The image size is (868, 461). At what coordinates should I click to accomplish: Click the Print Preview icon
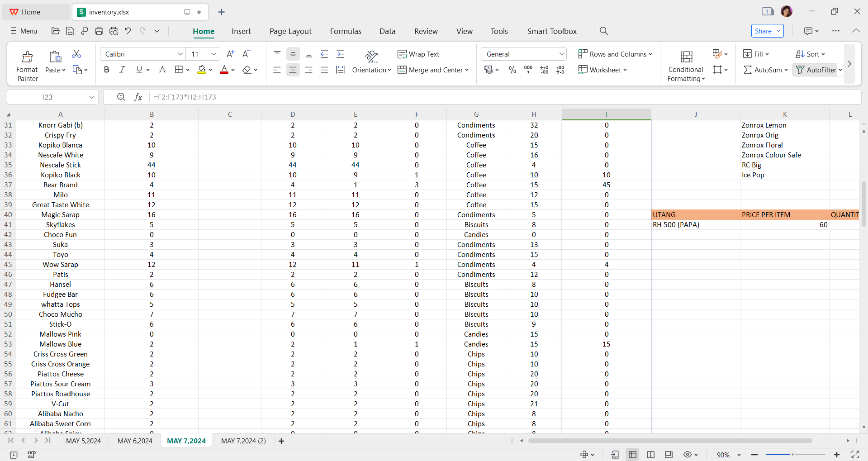coord(114,31)
